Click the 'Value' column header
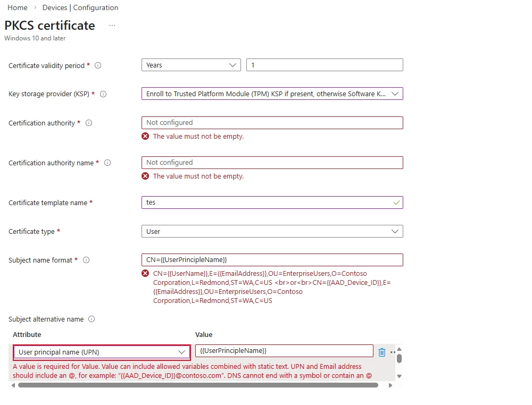 pos(204,334)
